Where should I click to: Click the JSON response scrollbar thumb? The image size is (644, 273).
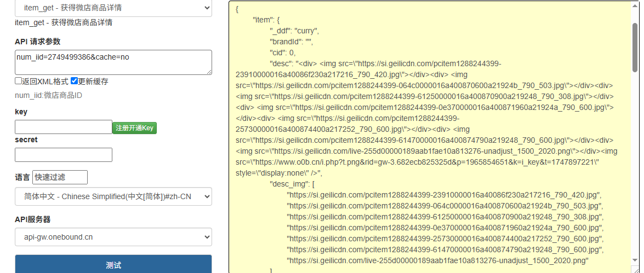[x=635, y=48]
